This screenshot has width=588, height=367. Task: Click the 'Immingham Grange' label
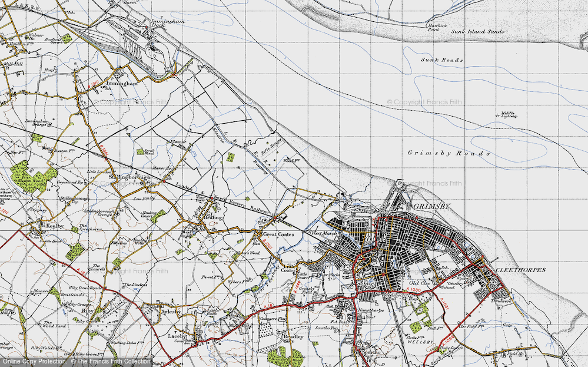click(x=37, y=123)
